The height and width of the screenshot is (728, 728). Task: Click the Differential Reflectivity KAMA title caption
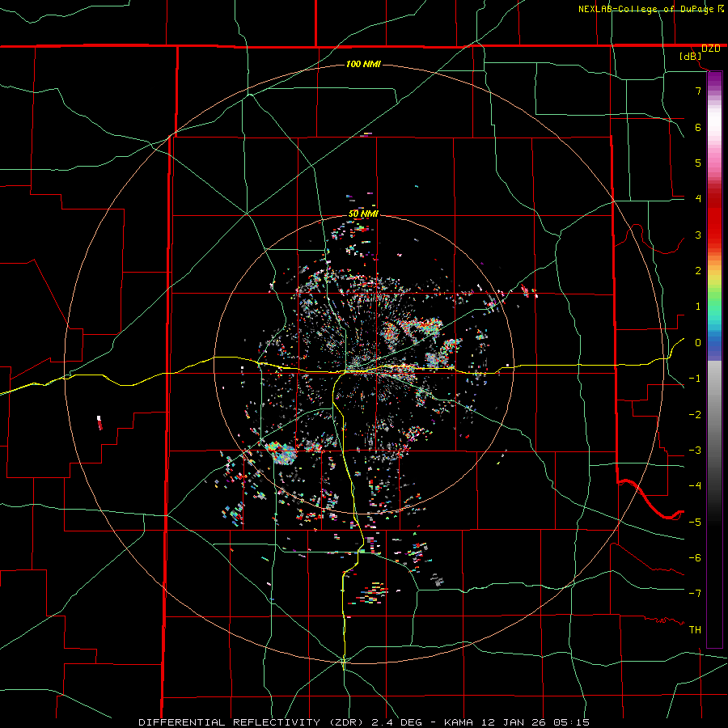click(x=364, y=722)
